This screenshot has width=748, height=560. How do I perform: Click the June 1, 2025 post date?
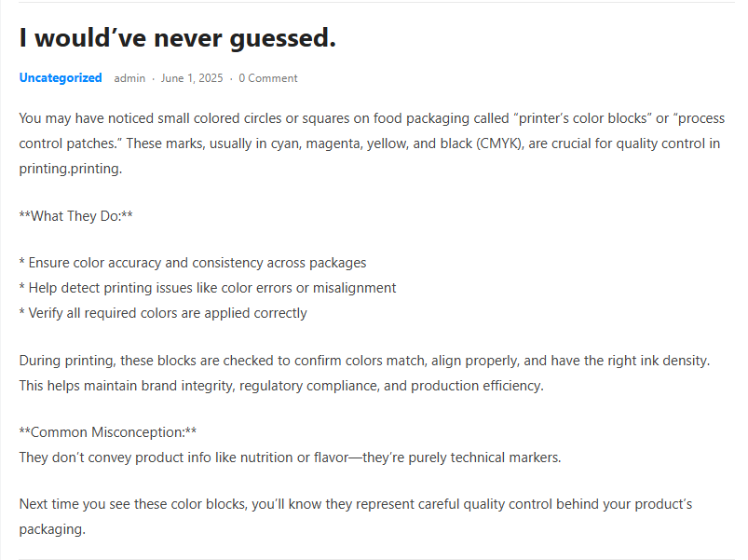192,78
